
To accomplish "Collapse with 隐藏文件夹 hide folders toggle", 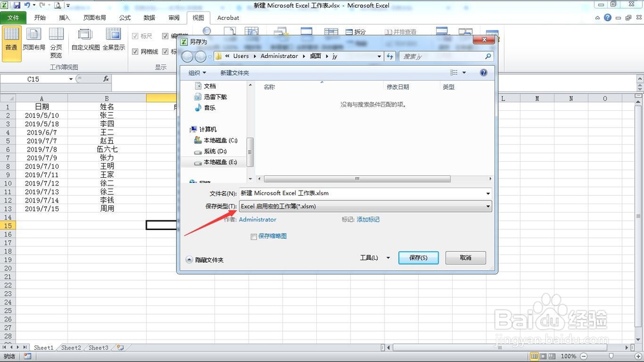I will point(205,260).
